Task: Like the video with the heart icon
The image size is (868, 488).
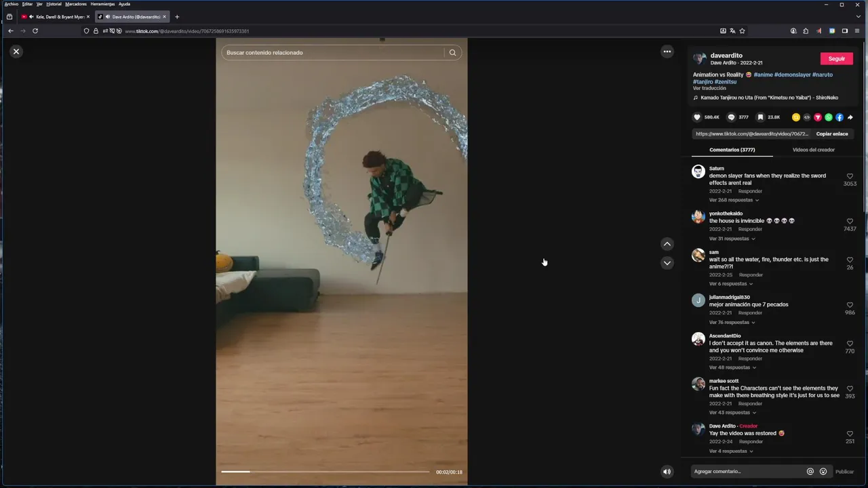Action: tap(697, 117)
